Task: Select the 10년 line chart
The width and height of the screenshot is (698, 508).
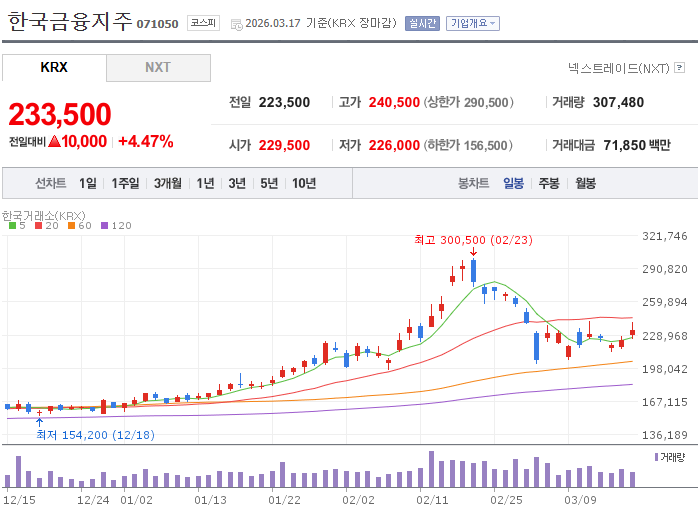Action: [x=304, y=183]
